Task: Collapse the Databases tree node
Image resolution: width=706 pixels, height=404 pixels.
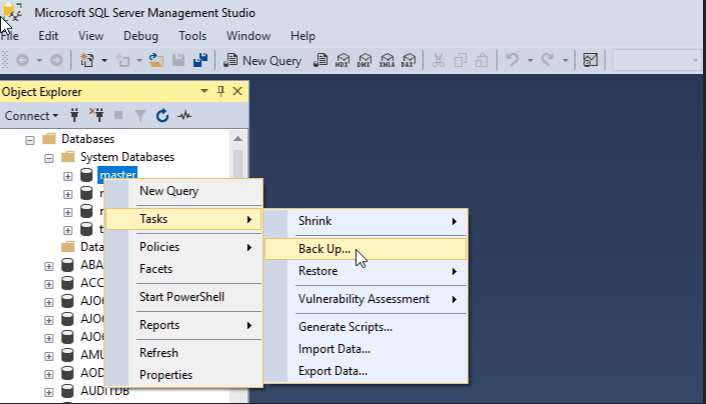Action: pos(30,139)
